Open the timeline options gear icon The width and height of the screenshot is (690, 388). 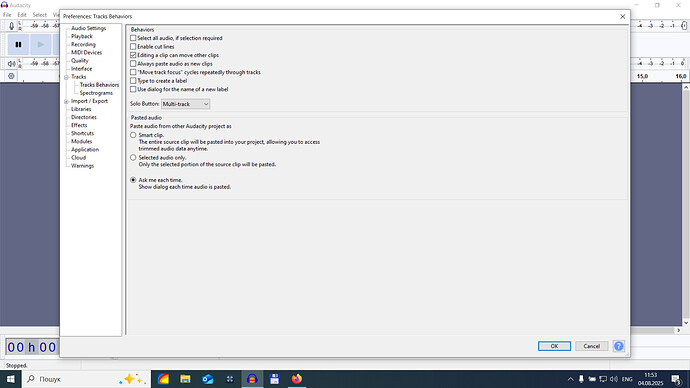pyautogui.click(x=11, y=76)
